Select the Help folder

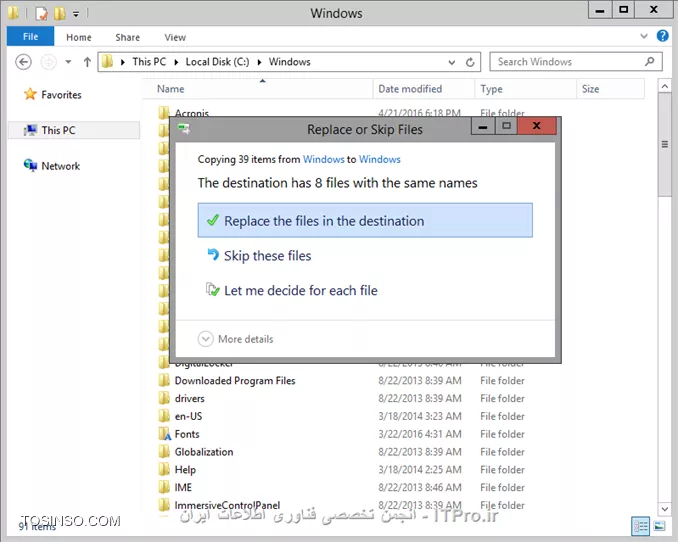pos(185,470)
